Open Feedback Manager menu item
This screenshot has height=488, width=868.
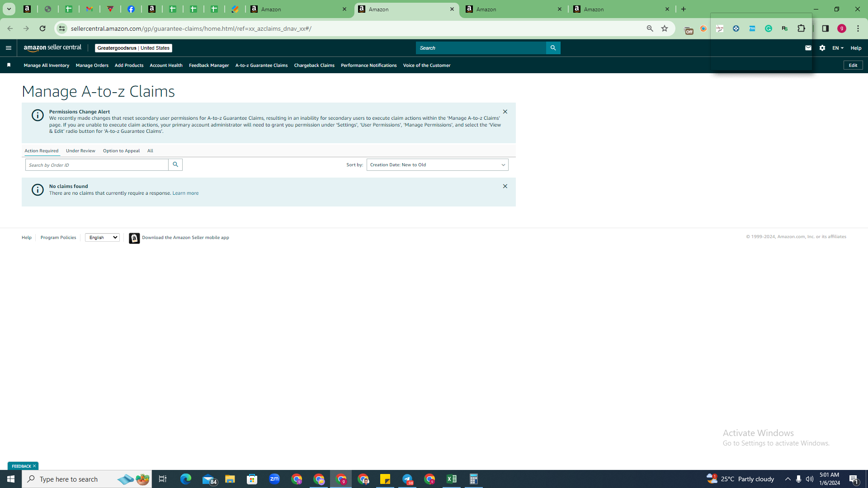[209, 66]
